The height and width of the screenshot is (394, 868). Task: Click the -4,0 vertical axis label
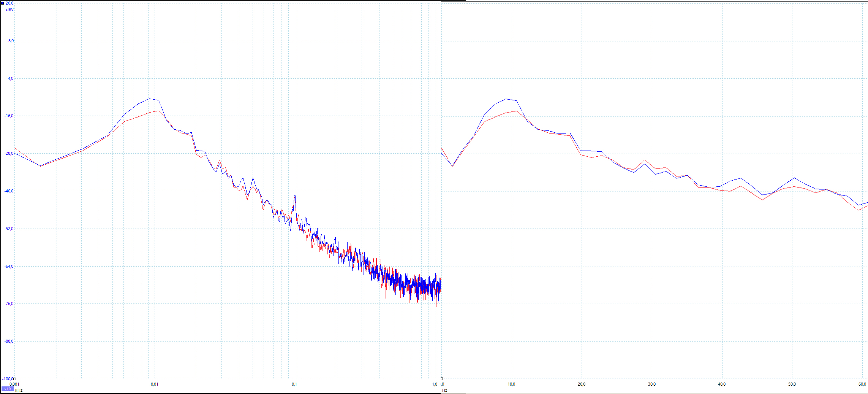click(10, 78)
